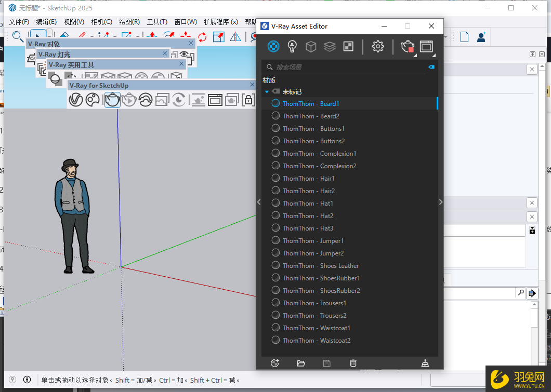Open the frame buffer dropdown corner arrow
Viewport: 551px width, 392px height.
click(x=434, y=56)
